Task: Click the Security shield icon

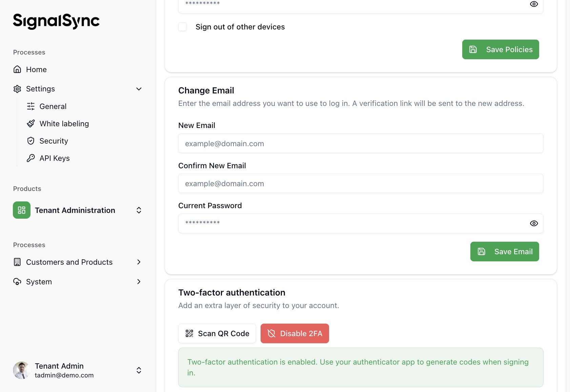Action: [31, 141]
